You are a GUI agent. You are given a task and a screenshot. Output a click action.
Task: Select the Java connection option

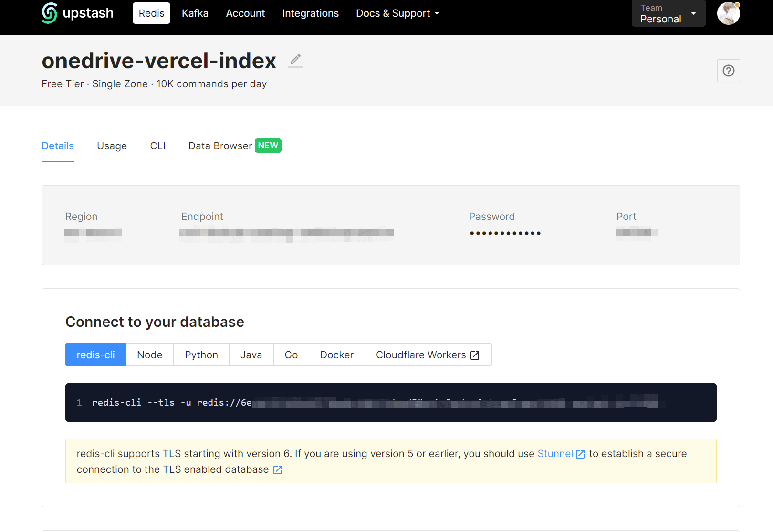tap(251, 355)
